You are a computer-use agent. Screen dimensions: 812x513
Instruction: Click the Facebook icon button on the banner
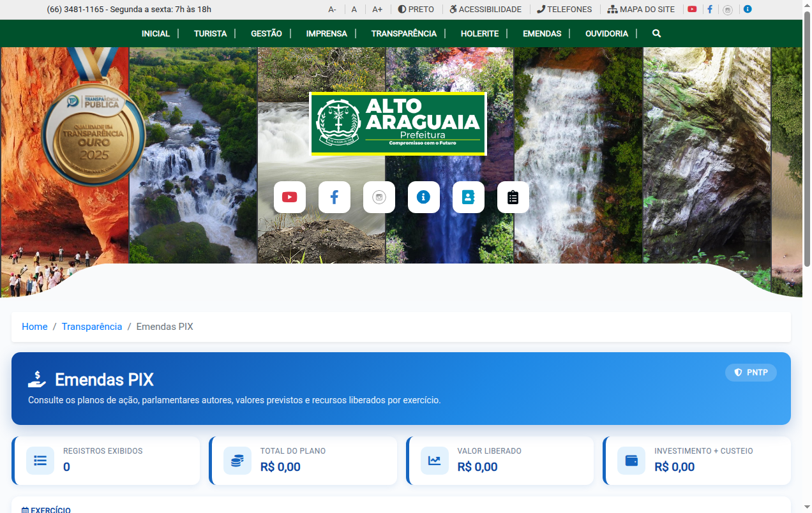tap(334, 197)
